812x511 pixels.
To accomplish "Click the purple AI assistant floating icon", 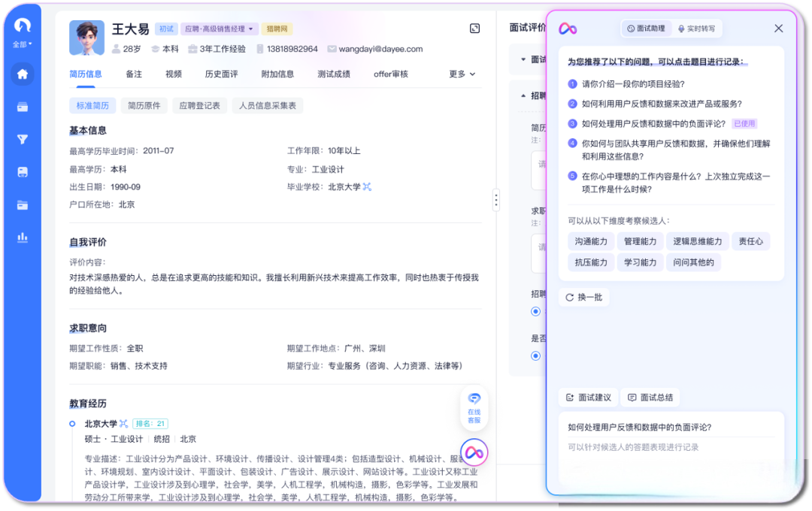I will tap(473, 452).
